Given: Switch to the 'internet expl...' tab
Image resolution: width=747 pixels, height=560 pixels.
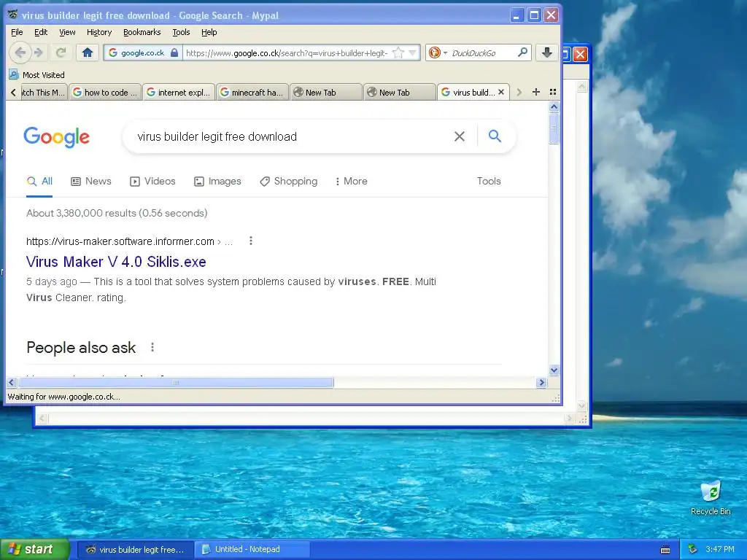Looking at the screenshot, I should (x=179, y=93).
